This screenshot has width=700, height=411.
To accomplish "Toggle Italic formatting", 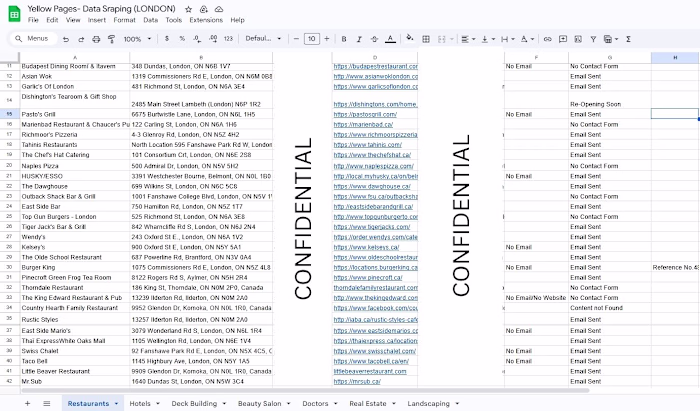I will click(359, 39).
